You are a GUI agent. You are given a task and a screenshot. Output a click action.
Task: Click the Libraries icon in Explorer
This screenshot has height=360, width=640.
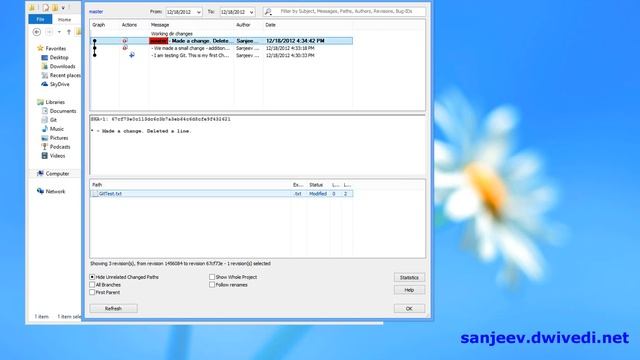tap(40, 102)
